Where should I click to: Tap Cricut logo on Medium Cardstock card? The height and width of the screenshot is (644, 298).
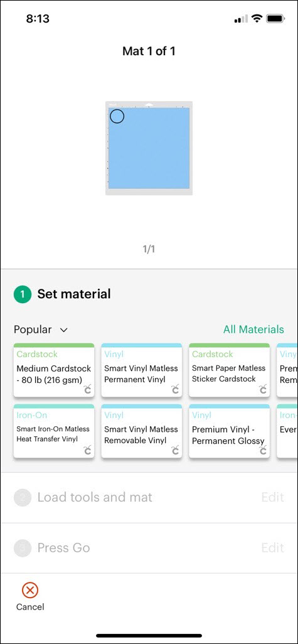tap(87, 389)
